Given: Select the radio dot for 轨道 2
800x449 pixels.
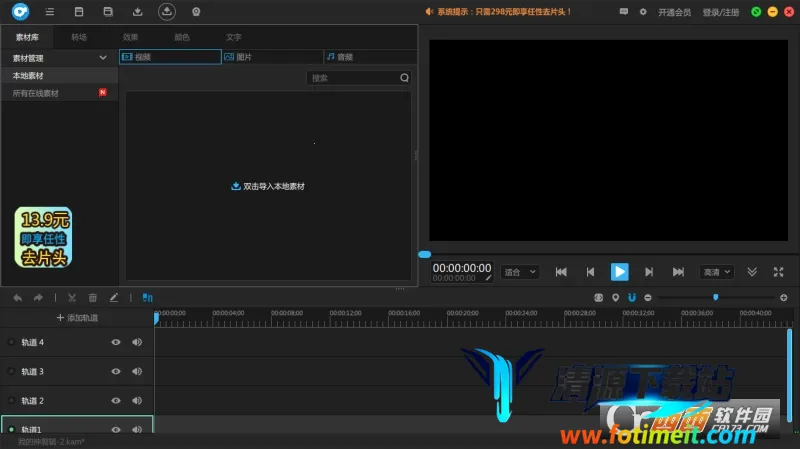Looking at the screenshot, I should tap(11, 400).
